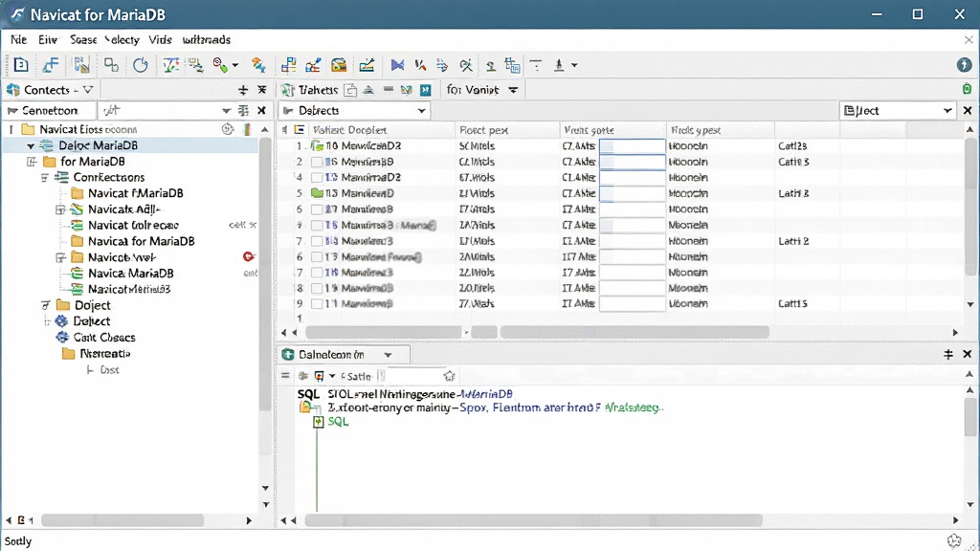This screenshot has height=551, width=980.
Task: Tick the checkbox in grid row 8
Action: click(x=316, y=288)
